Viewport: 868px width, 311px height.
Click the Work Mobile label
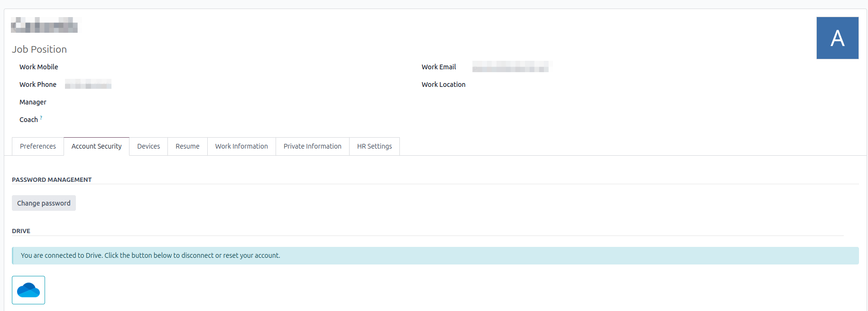pyautogui.click(x=39, y=67)
